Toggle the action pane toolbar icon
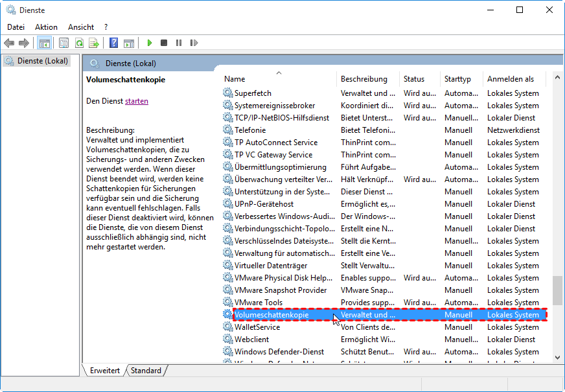 click(129, 43)
